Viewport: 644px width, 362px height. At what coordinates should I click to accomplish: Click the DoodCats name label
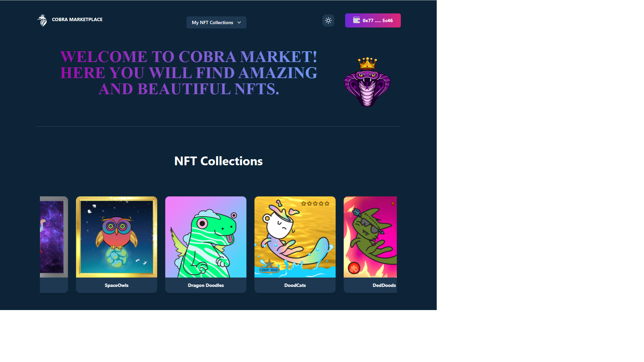(x=295, y=285)
